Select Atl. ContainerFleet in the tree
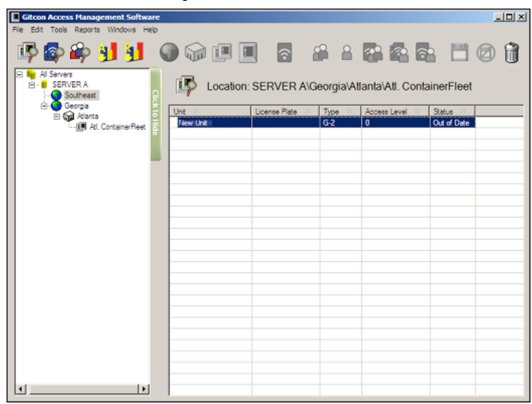Image resolution: width=532 pixels, height=404 pixels. tap(117, 127)
